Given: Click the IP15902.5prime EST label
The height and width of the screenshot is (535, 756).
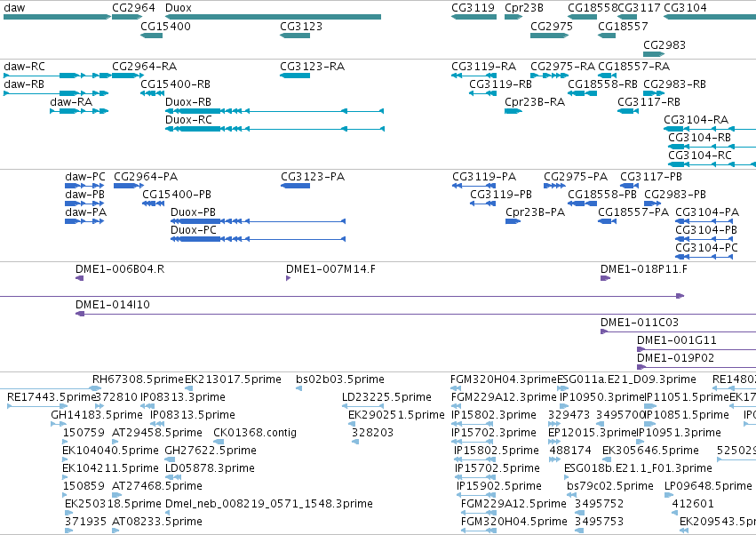Looking at the screenshot, I should coord(499,486).
